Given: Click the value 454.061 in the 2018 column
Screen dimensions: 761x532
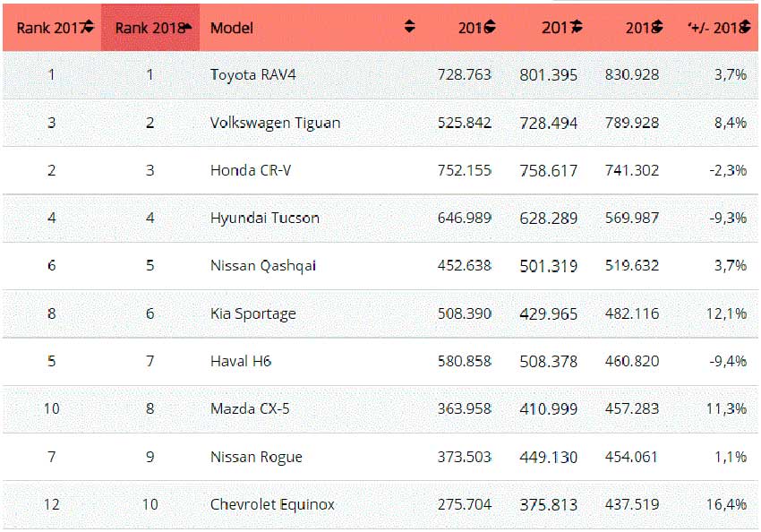Looking at the screenshot, I should coord(631,457).
